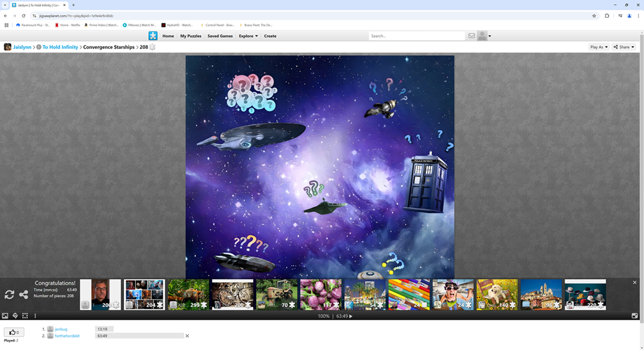Click the play arrow next to 63:49
Screen dimensions: 644x350
pos(350,317)
